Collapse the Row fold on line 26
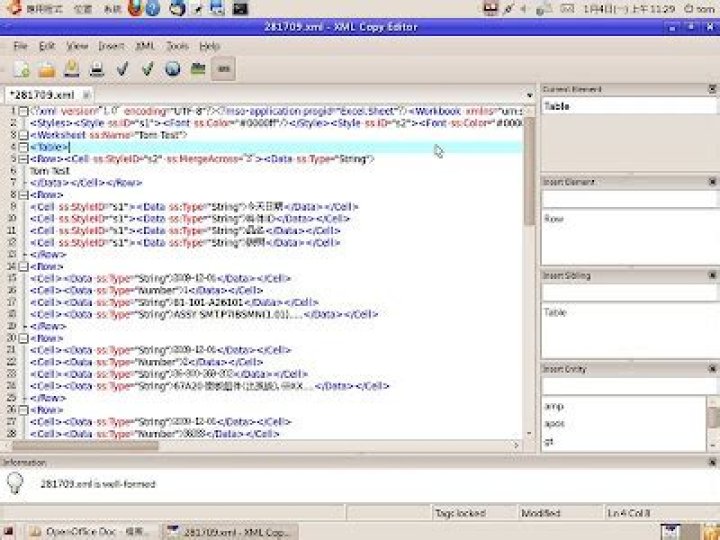Screen dimensions: 720x540 (23, 410)
